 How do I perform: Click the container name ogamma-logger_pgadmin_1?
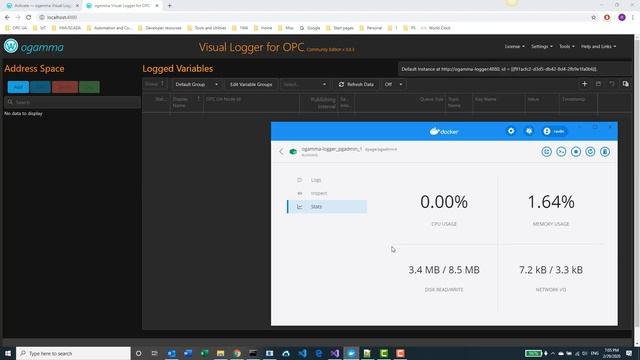(x=331, y=149)
